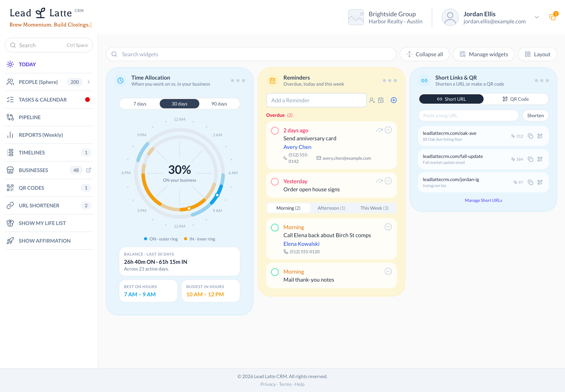565x392 pixels.
Task: Click the orange handle on inner IN ring
Action: [x=189, y=209]
